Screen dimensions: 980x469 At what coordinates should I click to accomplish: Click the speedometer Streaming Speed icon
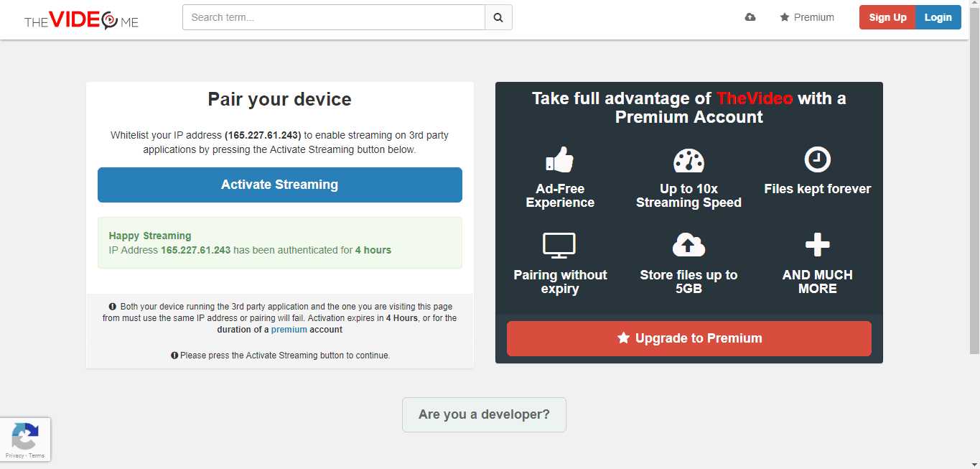[689, 159]
